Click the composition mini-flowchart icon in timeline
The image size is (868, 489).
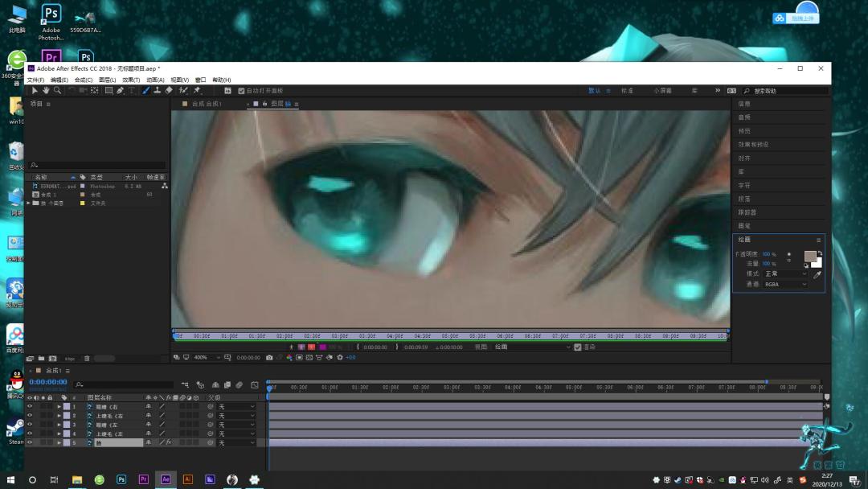[185, 384]
